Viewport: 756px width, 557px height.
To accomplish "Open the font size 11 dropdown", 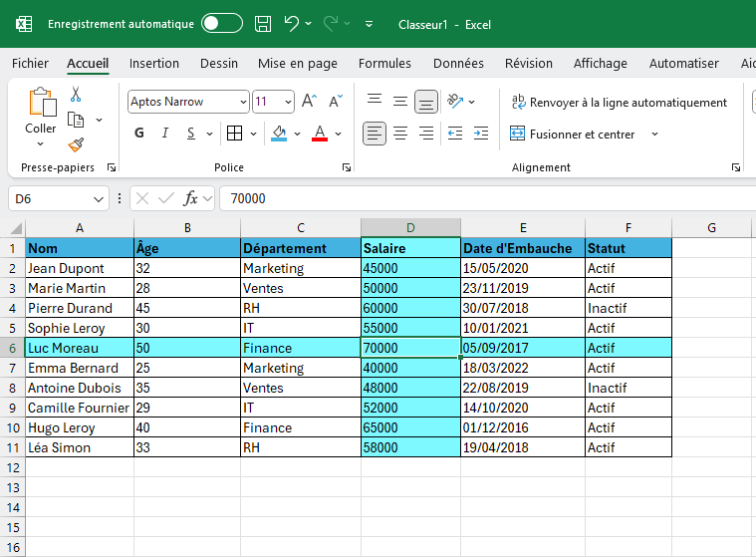I will click(x=288, y=102).
